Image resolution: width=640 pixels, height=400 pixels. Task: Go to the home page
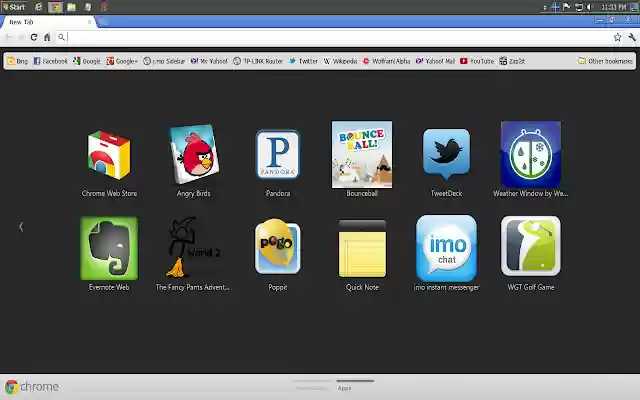point(47,37)
